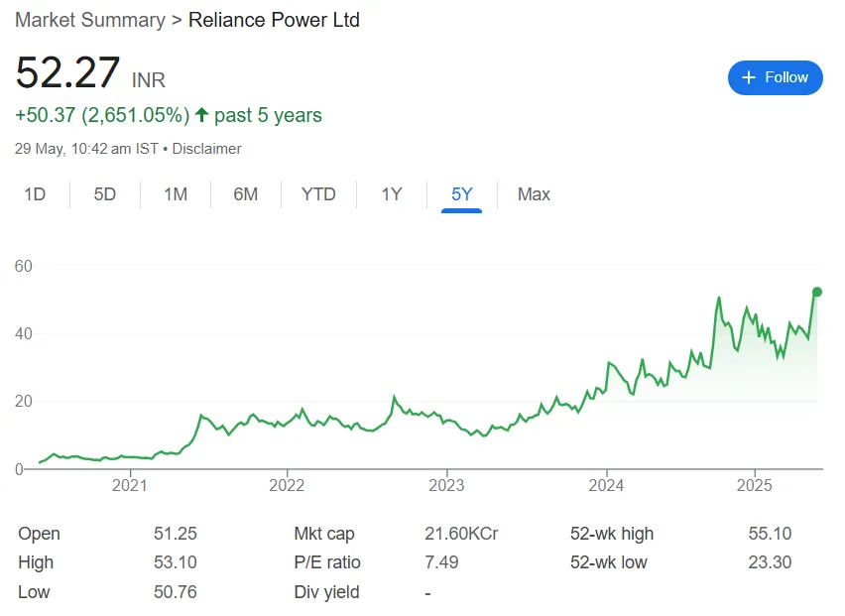Image resolution: width=845 pixels, height=616 pixels.
Task: Select the 1M time range tab
Action: [x=176, y=194]
